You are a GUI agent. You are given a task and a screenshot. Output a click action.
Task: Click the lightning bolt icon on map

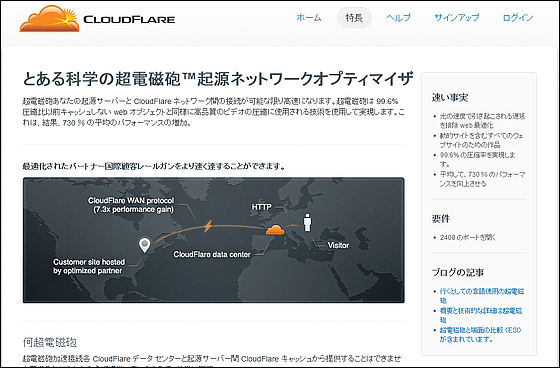tap(208, 226)
